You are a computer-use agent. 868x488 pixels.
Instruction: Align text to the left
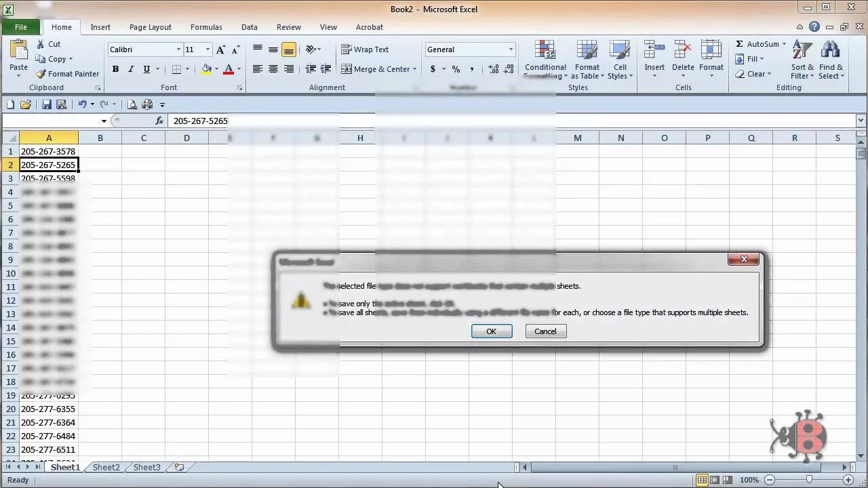coord(258,69)
